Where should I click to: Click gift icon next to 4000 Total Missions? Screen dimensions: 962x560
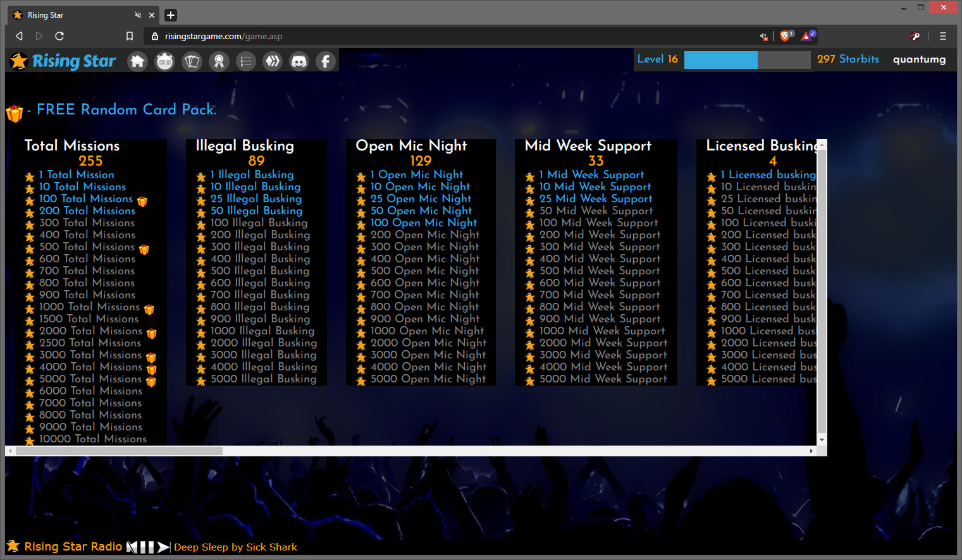[152, 369]
